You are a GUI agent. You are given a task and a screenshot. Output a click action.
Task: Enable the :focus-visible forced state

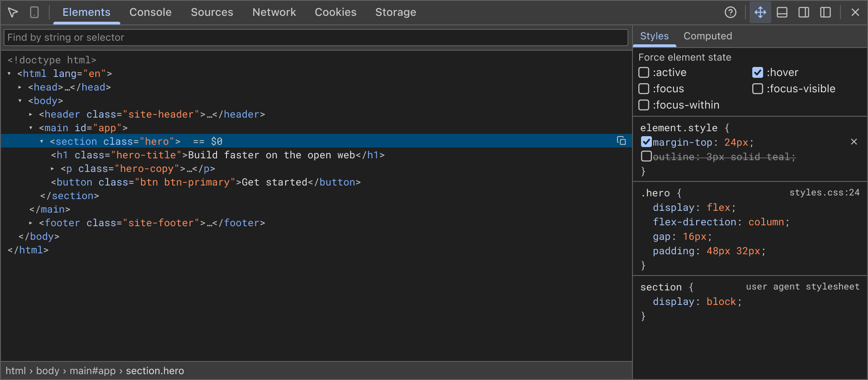pos(758,89)
